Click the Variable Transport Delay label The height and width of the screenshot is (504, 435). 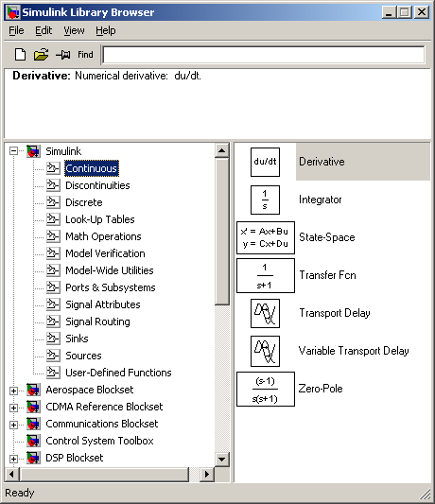pos(354,351)
